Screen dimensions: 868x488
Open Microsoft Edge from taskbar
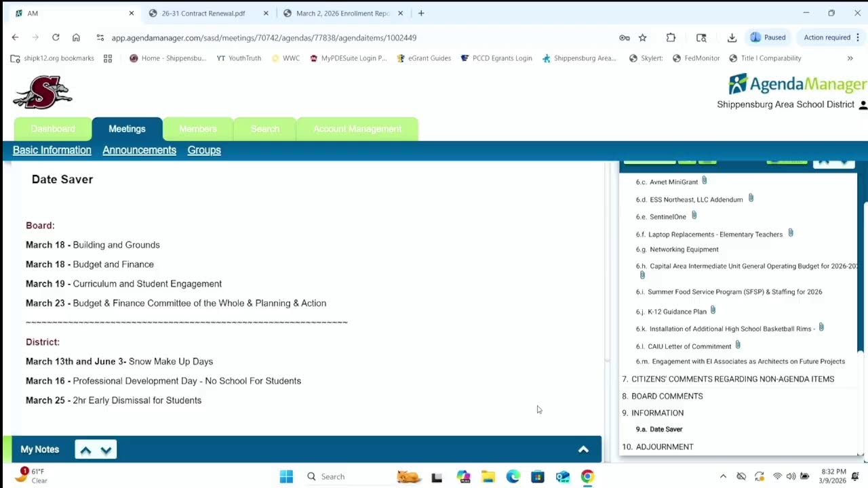pyautogui.click(x=513, y=476)
